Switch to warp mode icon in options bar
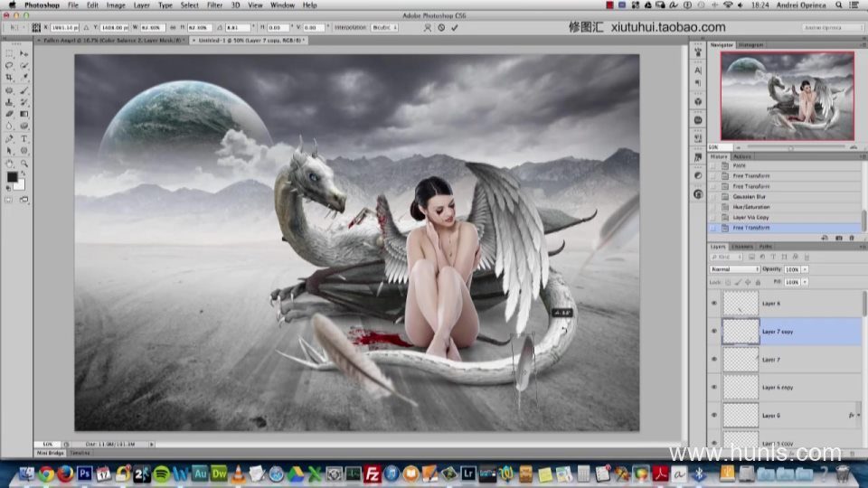Screen dimensions: 868x488 [428, 28]
